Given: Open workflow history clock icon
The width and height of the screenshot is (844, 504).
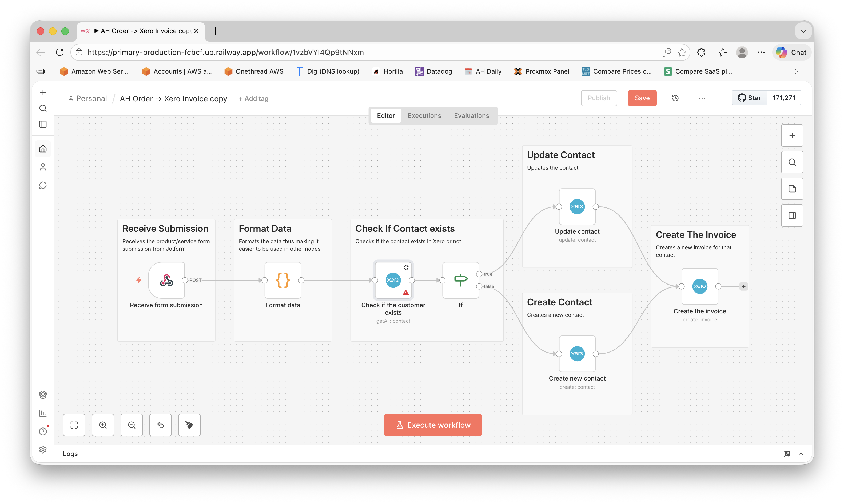Looking at the screenshot, I should [x=675, y=98].
